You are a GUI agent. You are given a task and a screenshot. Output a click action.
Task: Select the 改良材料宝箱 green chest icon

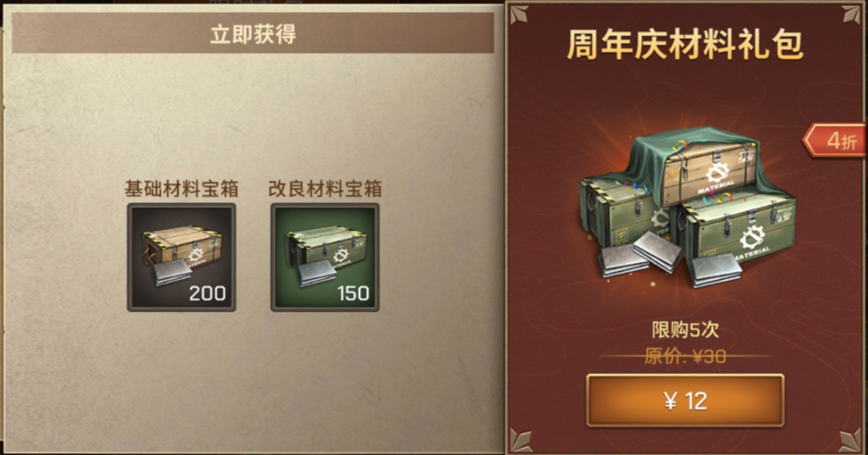325,257
